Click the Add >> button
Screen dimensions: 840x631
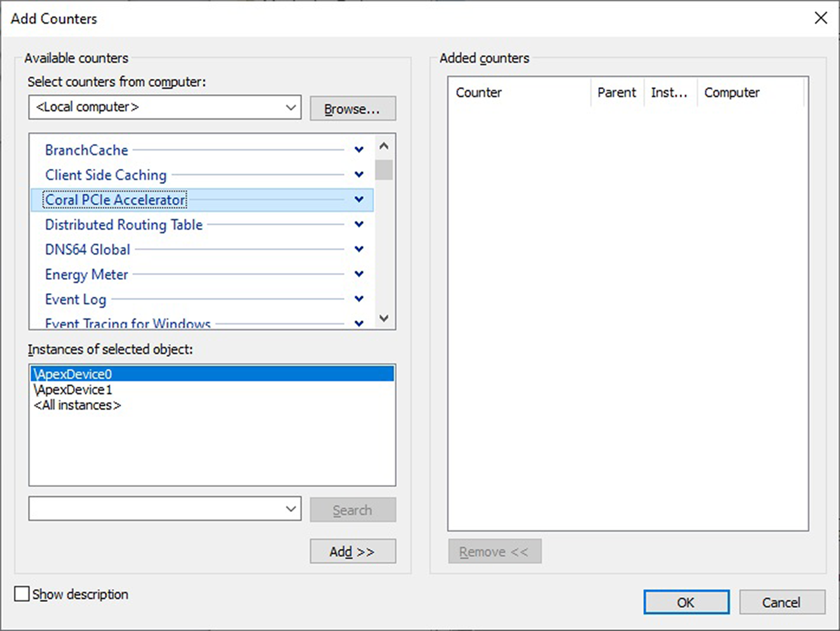353,552
